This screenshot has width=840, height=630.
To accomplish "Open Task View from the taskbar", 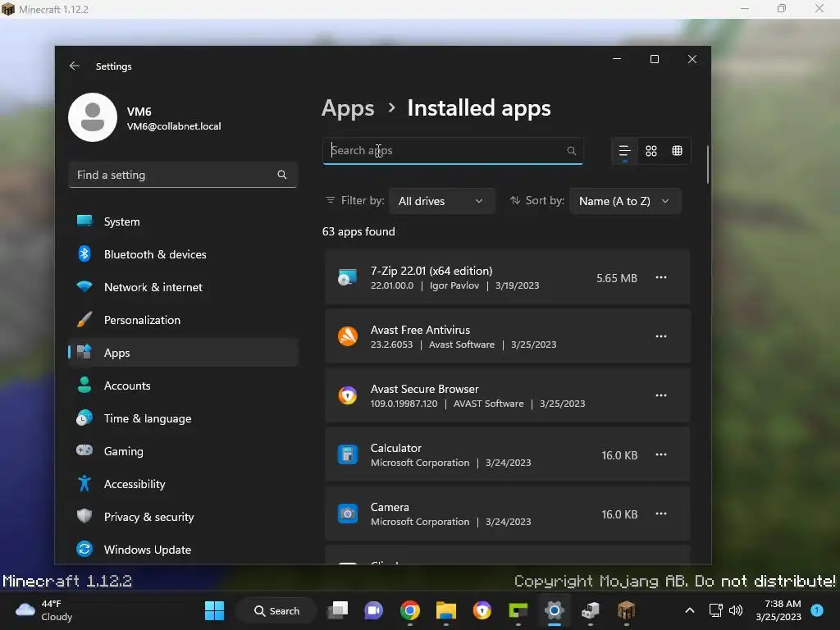I will [337, 610].
